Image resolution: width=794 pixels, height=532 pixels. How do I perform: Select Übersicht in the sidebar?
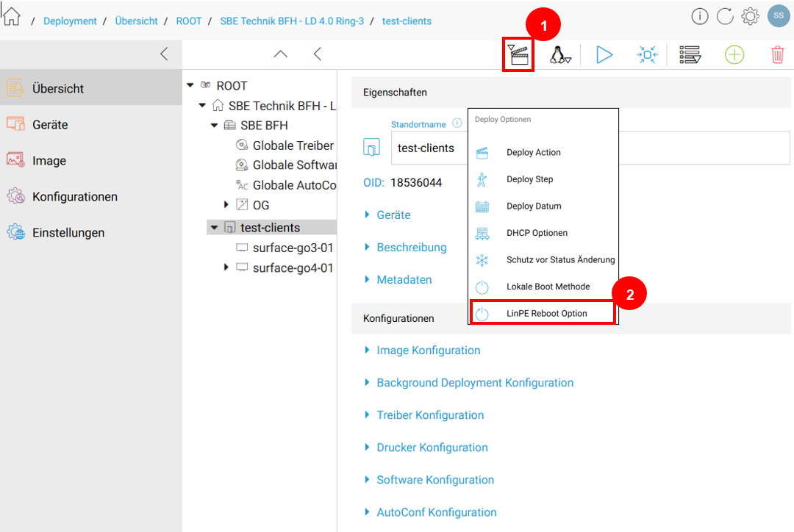[91, 88]
